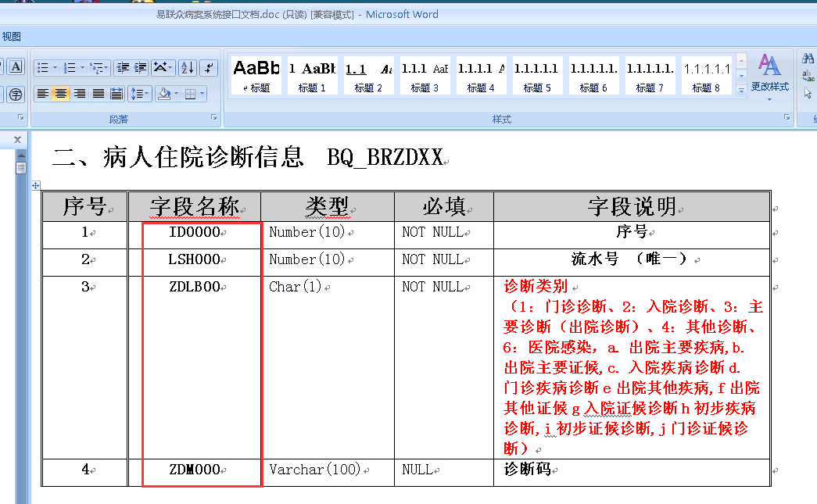The height and width of the screenshot is (504, 817).
Task: Apply the 标题 6 style
Action: tap(593, 76)
